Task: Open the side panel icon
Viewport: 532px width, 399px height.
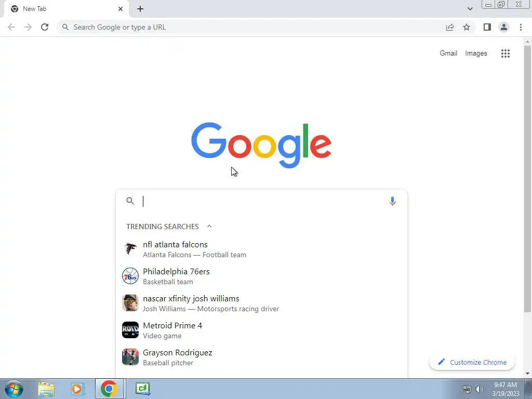Action: click(x=487, y=27)
